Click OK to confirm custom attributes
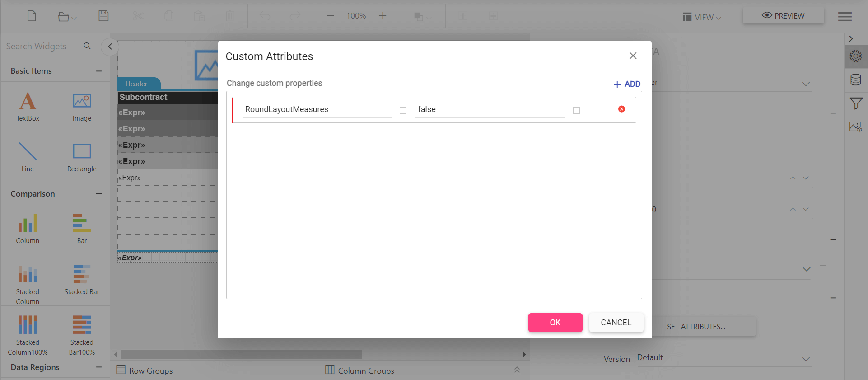 tap(555, 323)
